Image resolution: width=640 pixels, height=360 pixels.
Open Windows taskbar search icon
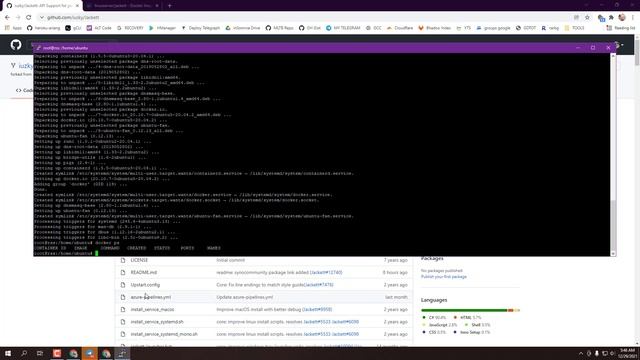(x=24, y=353)
